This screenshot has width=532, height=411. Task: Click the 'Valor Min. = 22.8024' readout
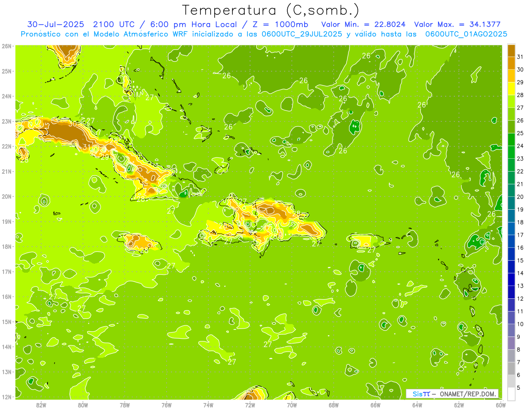pos(364,24)
